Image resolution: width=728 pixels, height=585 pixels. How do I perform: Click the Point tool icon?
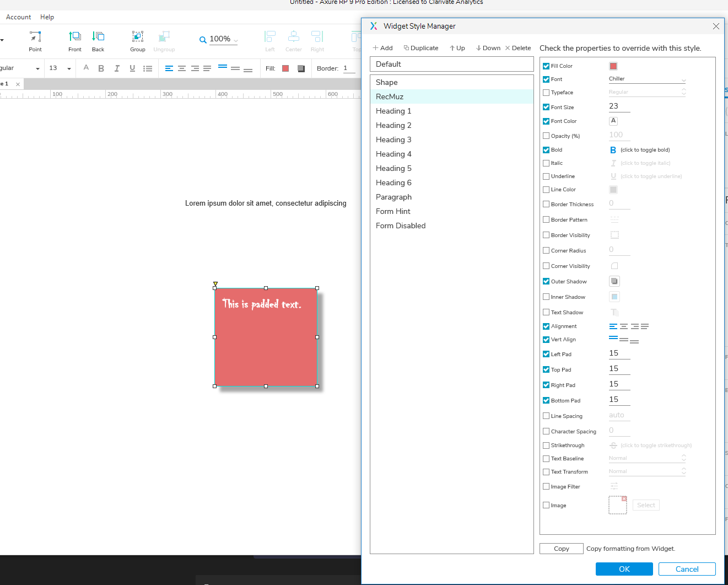click(x=35, y=37)
